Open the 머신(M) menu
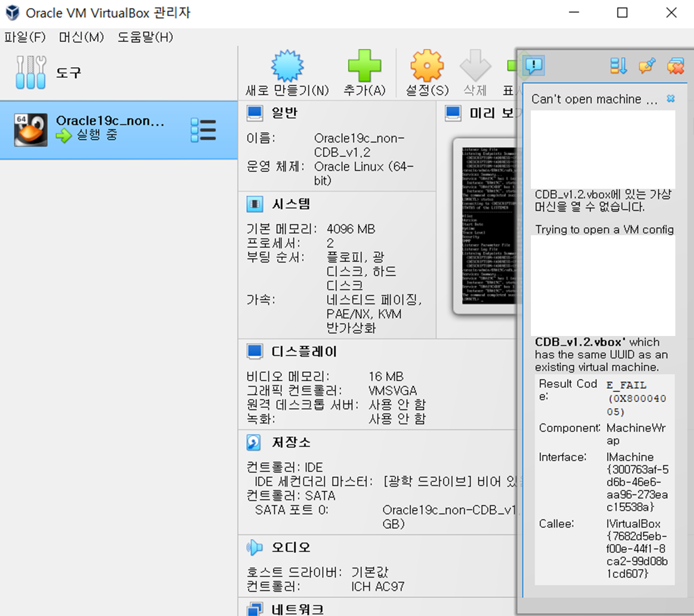This screenshot has width=694, height=616. tap(81, 37)
